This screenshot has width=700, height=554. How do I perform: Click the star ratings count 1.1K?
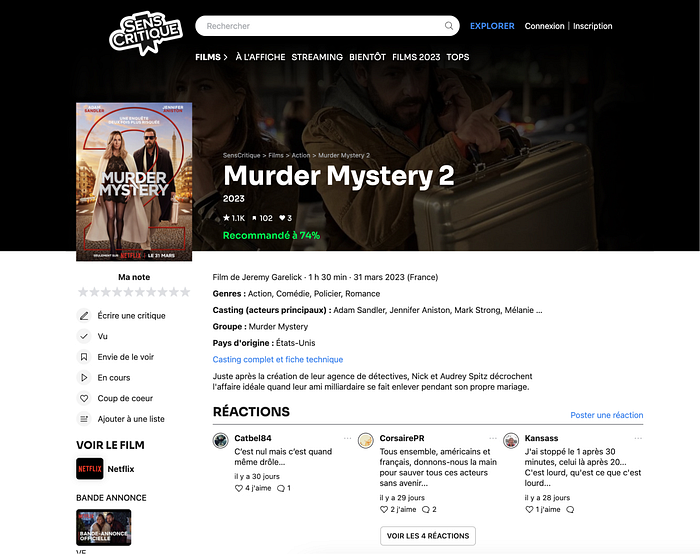(234, 218)
